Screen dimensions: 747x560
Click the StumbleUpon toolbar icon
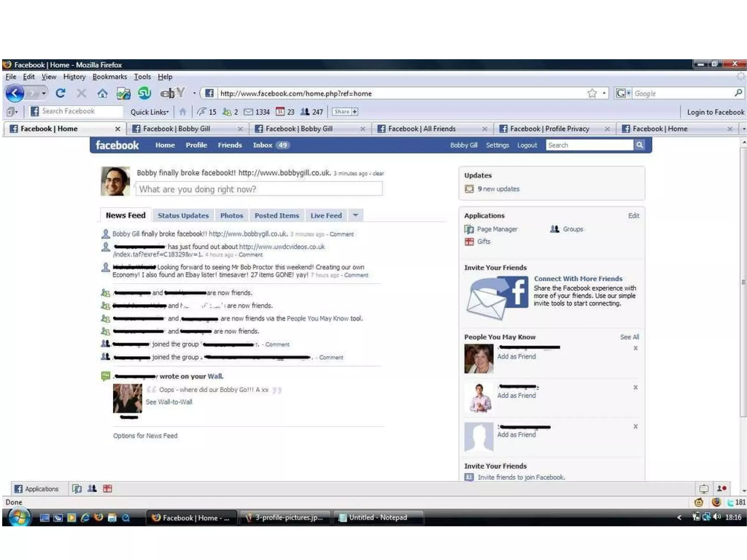[144, 93]
